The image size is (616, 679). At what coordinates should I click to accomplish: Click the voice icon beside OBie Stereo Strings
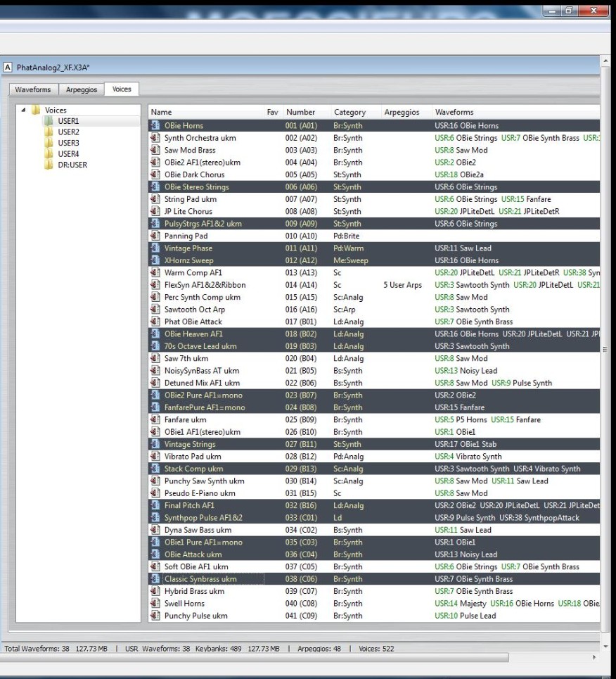coord(155,187)
